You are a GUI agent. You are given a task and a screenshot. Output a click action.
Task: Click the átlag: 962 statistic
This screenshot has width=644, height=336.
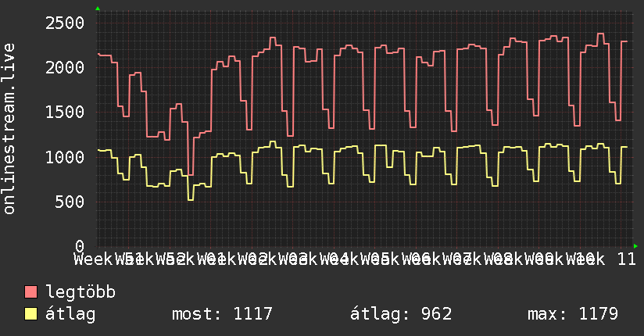pyautogui.click(x=401, y=314)
